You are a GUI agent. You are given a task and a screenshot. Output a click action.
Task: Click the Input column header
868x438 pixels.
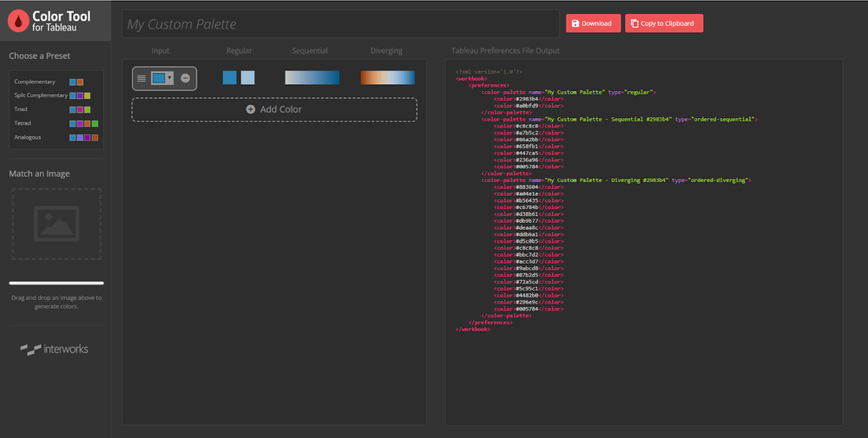pos(161,51)
